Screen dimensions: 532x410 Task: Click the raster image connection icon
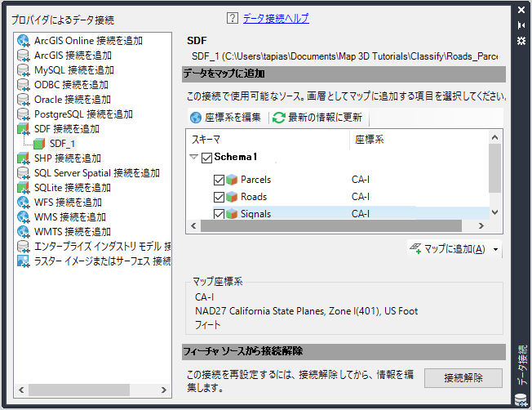pos(24,261)
